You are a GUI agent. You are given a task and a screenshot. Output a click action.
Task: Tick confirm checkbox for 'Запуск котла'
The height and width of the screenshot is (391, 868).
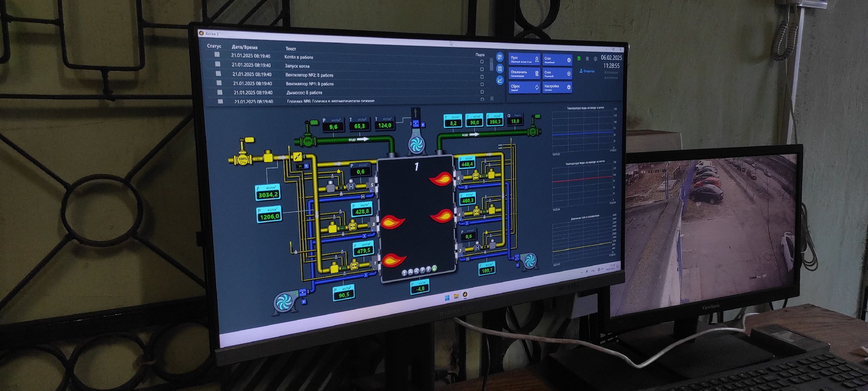click(x=482, y=69)
